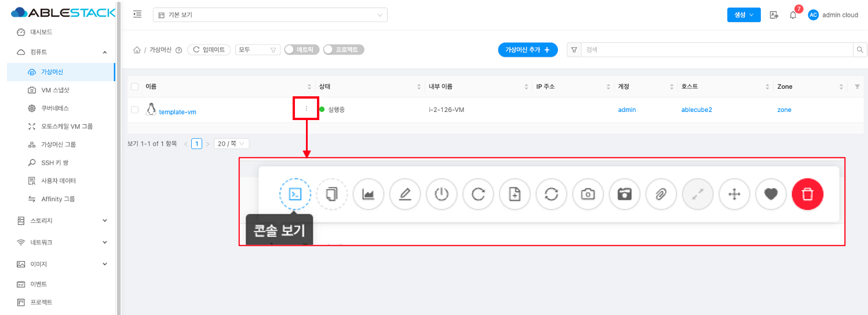The width and height of the screenshot is (868, 315).
Task: Check the select-all checkbox in table header
Action: (x=135, y=86)
